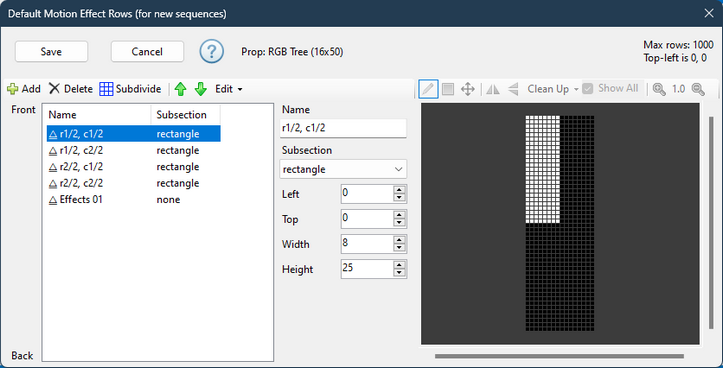This screenshot has height=368, width=723.
Task: Flip horizontally using mirror icon
Action: pyautogui.click(x=493, y=89)
